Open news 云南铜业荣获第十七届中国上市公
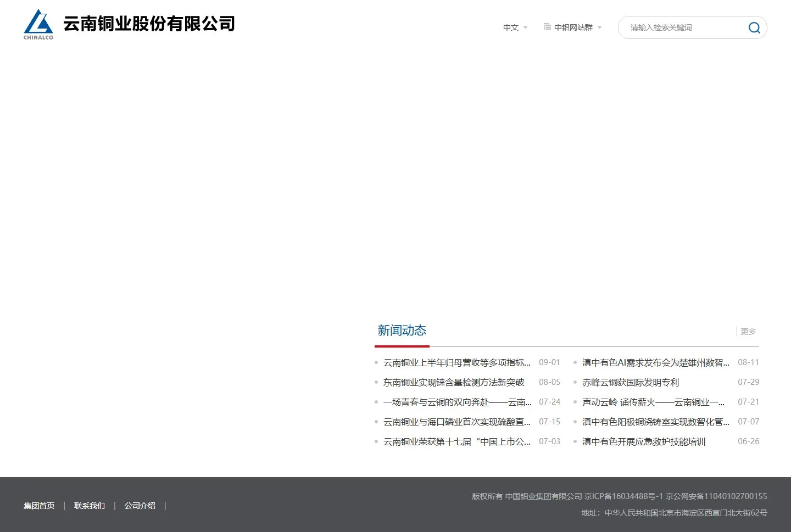Image resolution: width=791 pixels, height=532 pixels. [x=457, y=441]
